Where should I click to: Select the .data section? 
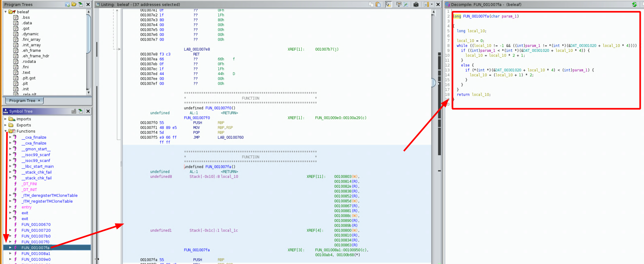click(x=27, y=23)
